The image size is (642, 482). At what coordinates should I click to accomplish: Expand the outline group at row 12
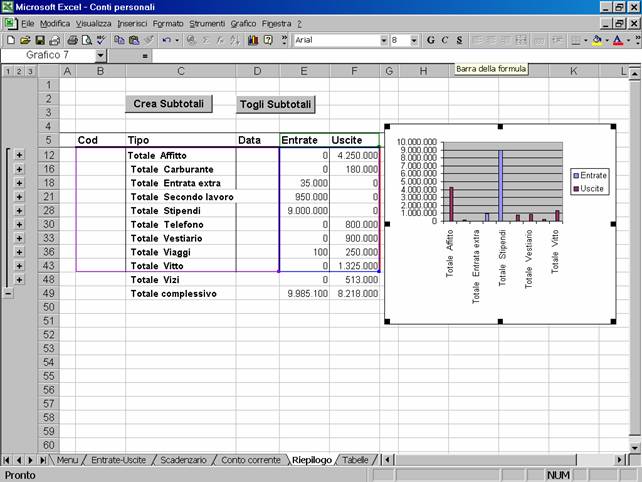click(x=19, y=155)
